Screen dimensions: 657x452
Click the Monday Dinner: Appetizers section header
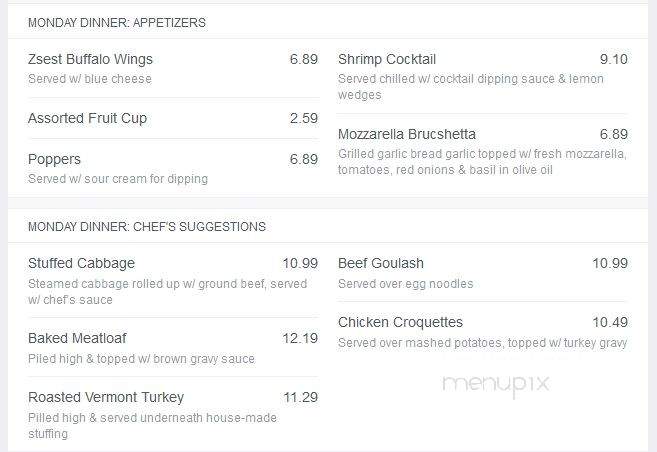117,23
